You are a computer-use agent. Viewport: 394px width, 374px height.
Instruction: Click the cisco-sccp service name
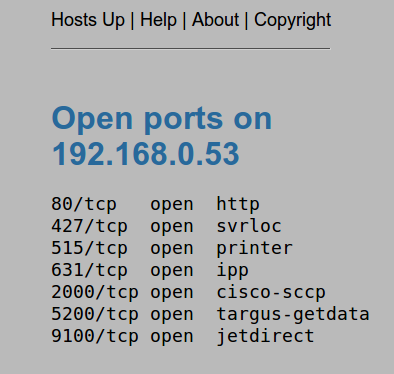[x=271, y=292]
